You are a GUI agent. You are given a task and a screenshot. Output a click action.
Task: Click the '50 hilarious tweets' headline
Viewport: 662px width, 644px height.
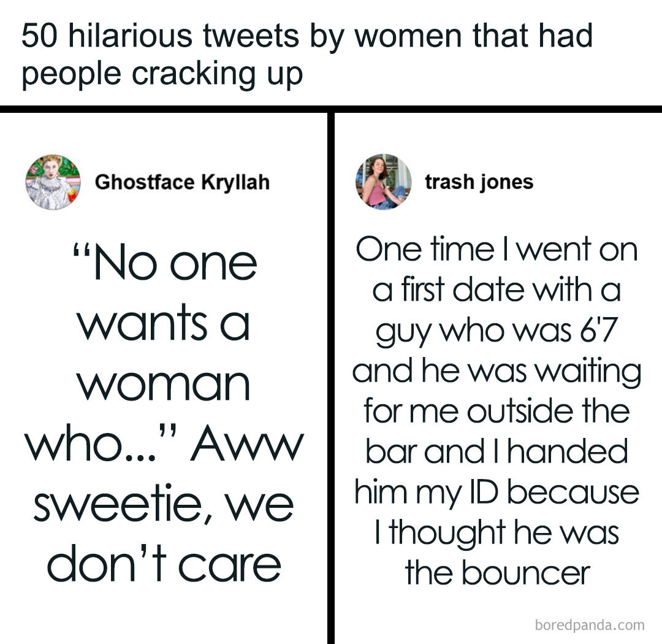click(x=306, y=35)
